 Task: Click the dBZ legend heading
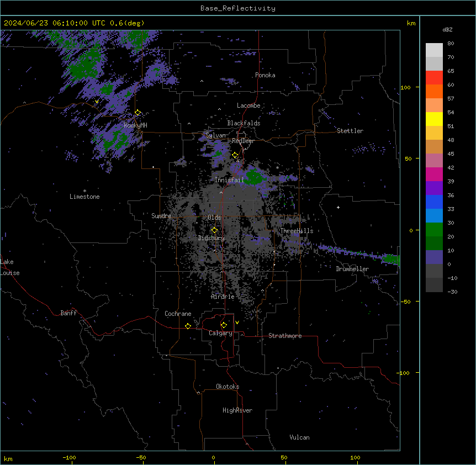[447, 30]
